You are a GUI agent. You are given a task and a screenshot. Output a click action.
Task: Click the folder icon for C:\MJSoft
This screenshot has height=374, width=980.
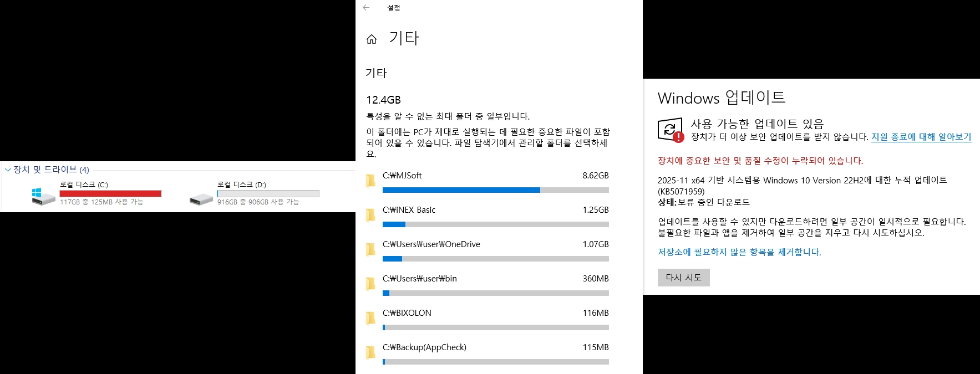pyautogui.click(x=370, y=181)
